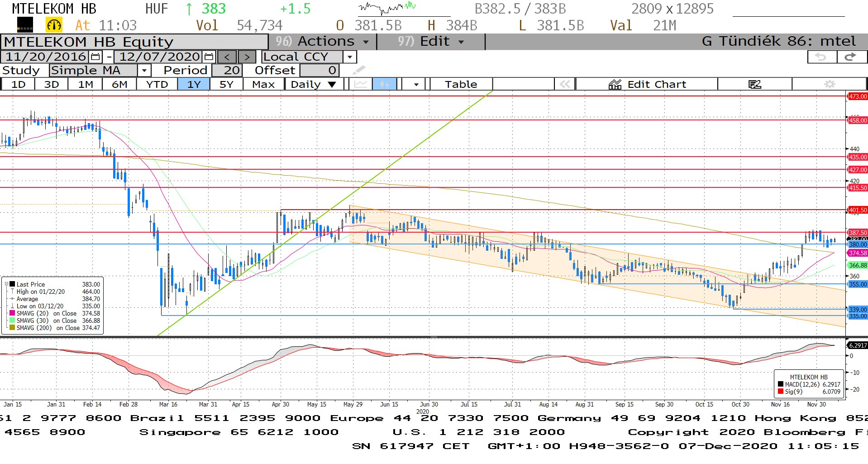Click the Edit Chart button
868x464 pixels.
click(x=647, y=84)
